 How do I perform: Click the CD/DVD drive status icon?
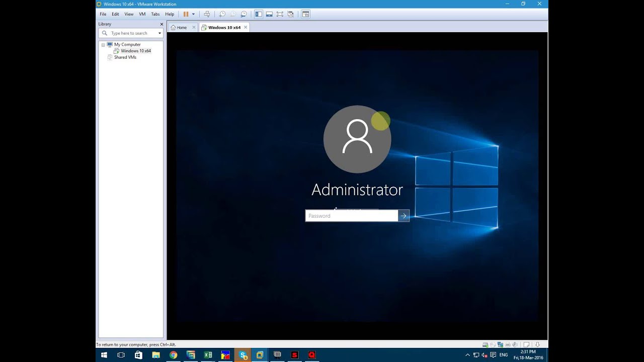click(493, 345)
